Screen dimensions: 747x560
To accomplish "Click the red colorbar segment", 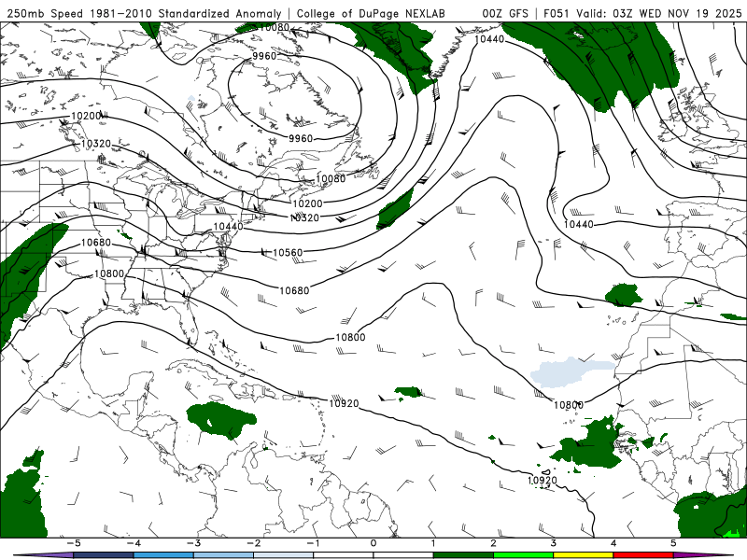I will [x=643, y=555].
